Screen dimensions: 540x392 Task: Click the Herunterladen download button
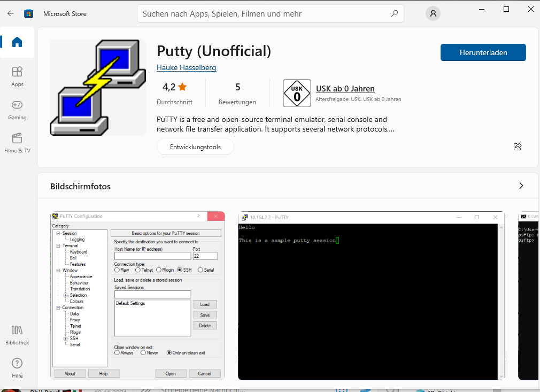tap(483, 52)
